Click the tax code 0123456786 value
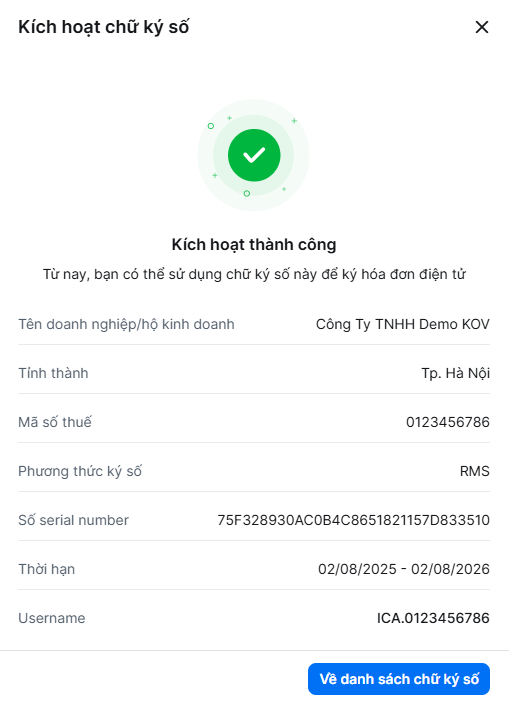The width and height of the screenshot is (509, 701). point(448,422)
